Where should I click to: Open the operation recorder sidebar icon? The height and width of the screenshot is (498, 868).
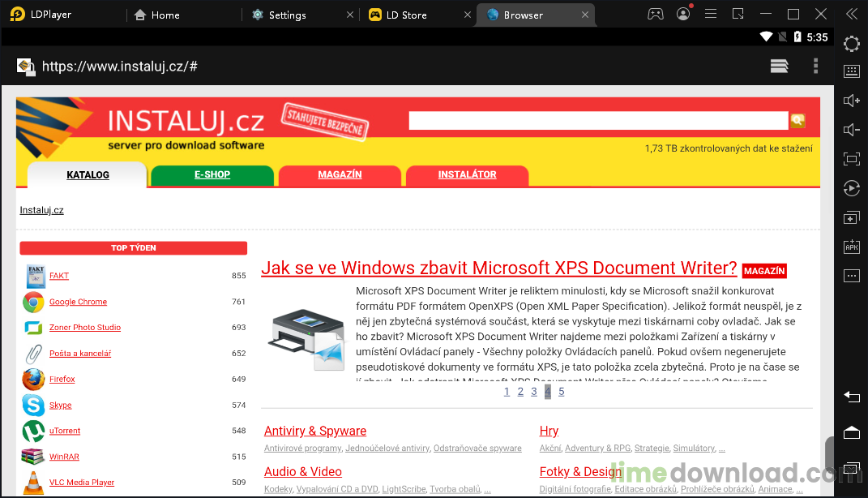click(x=852, y=188)
